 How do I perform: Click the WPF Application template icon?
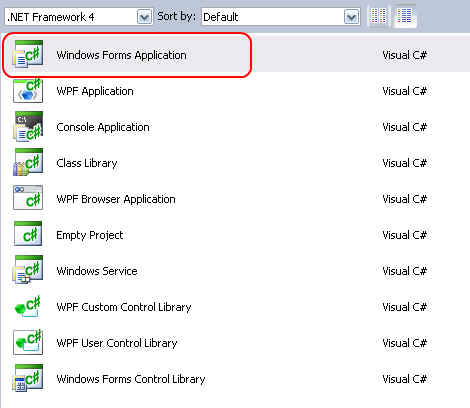click(x=28, y=90)
